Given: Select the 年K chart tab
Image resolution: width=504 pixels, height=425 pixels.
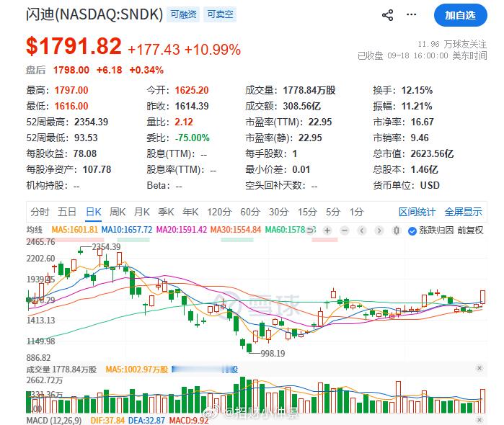Looking at the screenshot, I should pos(190,212).
